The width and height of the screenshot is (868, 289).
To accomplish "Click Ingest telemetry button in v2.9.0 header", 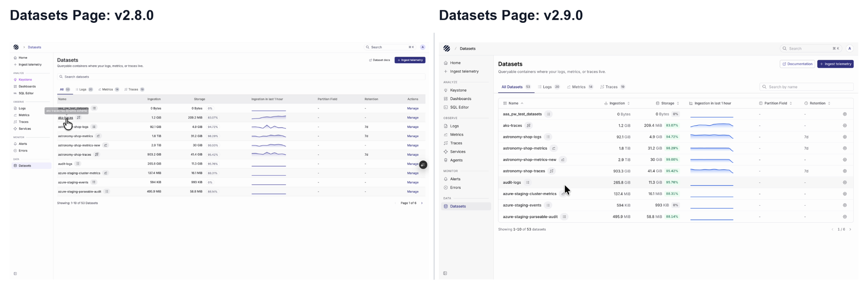I will [835, 64].
